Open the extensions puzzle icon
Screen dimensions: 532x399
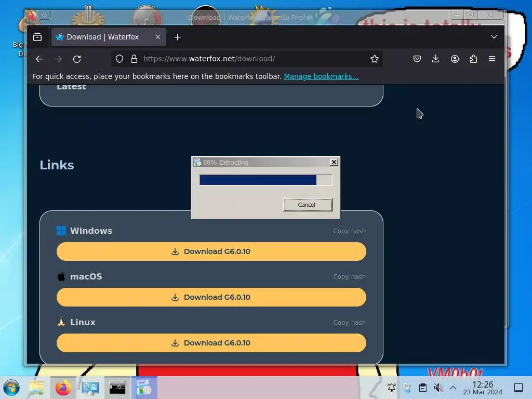473,59
